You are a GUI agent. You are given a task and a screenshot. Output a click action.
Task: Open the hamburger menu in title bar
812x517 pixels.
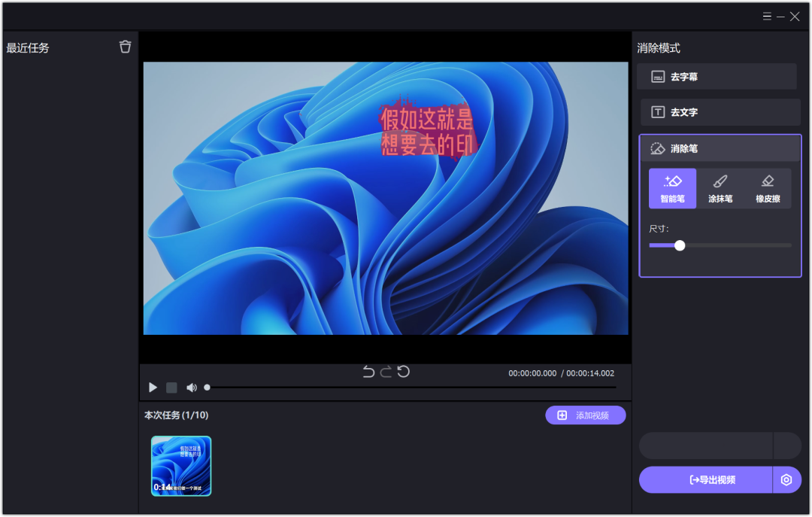767,17
